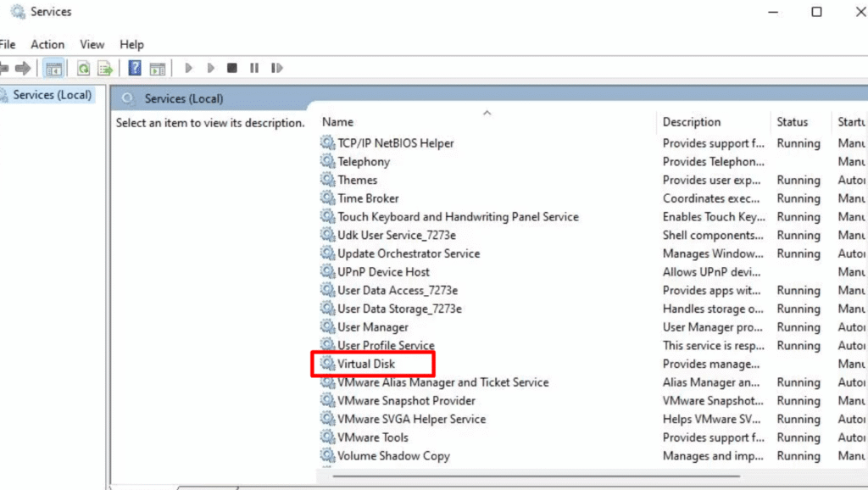Click the Show/Hide Action Pane icon
Image resolution: width=868 pixels, height=490 pixels.
click(157, 69)
